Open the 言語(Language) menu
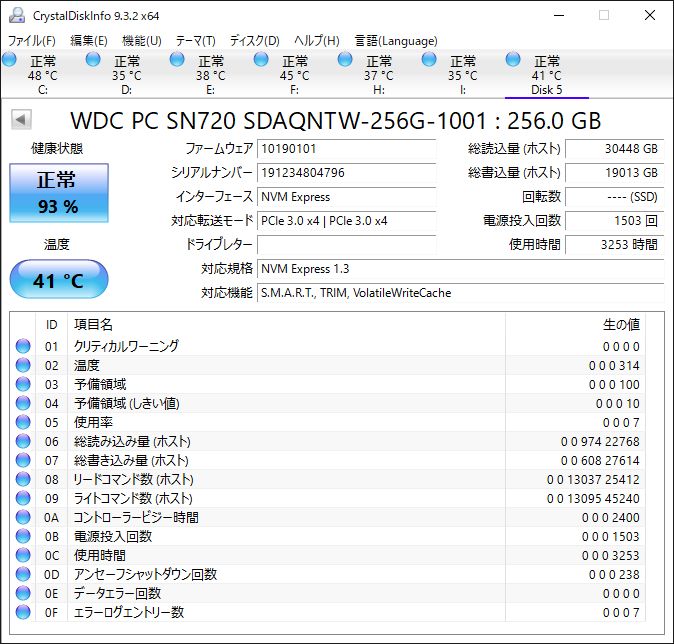The height and width of the screenshot is (644, 674). [396, 40]
